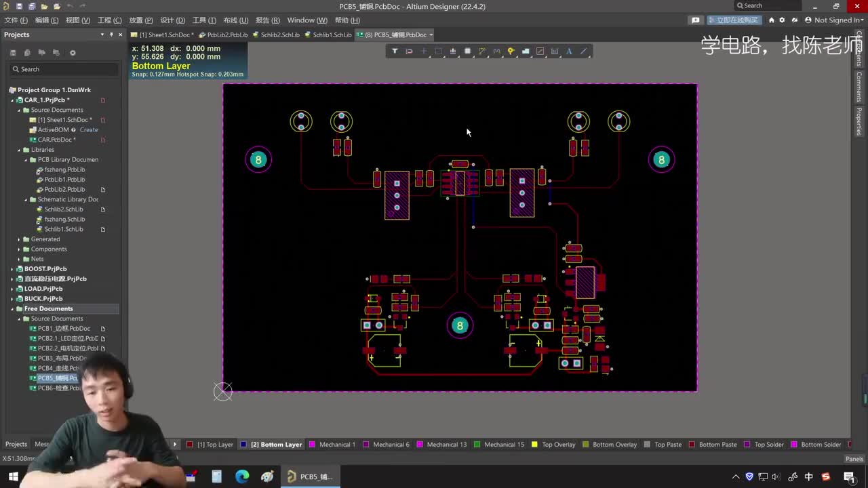Activate Mechanical 1 layer tab

[337, 445]
